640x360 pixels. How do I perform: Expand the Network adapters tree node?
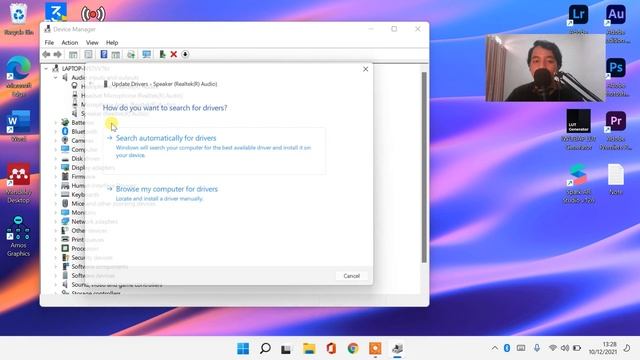click(56, 221)
